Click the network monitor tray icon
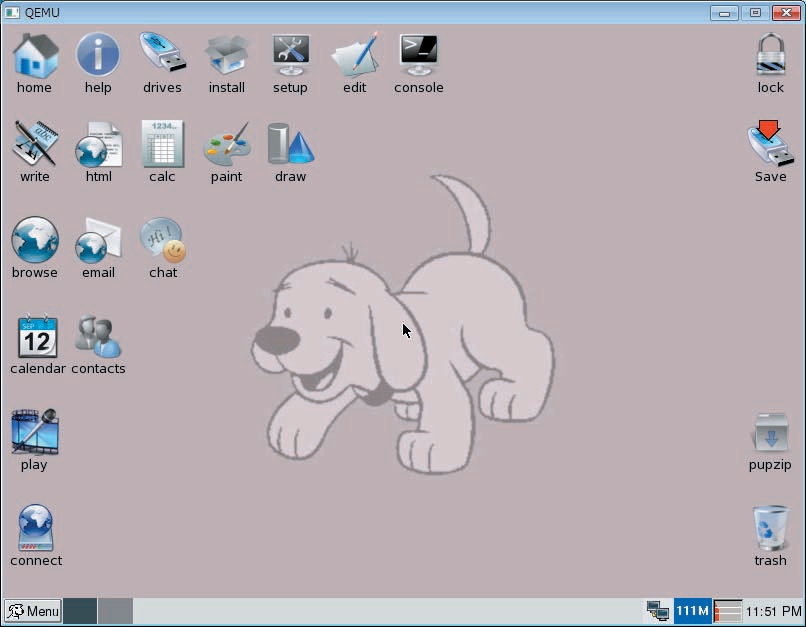This screenshot has width=806, height=627. [658, 611]
